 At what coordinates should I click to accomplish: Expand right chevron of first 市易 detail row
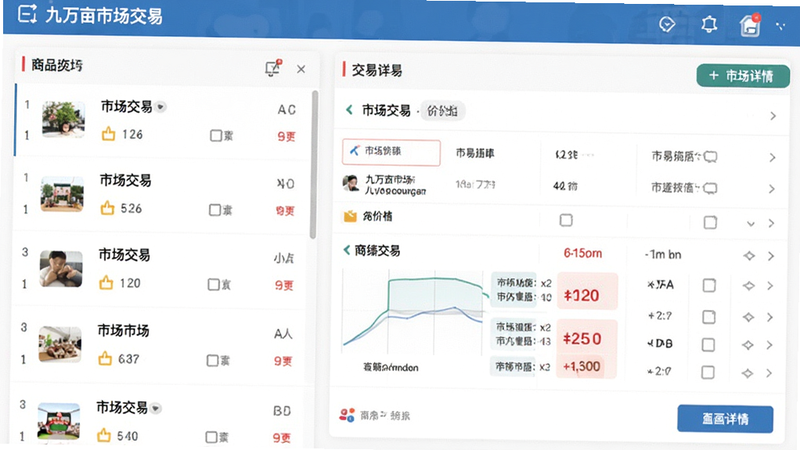(x=772, y=158)
